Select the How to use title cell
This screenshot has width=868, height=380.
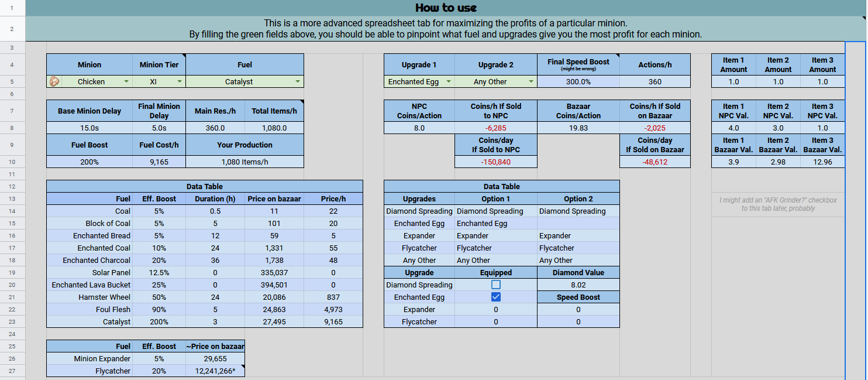pyautogui.click(x=446, y=8)
